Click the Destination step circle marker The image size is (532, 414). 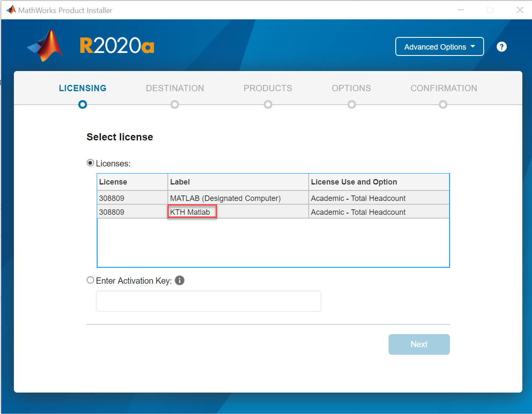coord(175,104)
